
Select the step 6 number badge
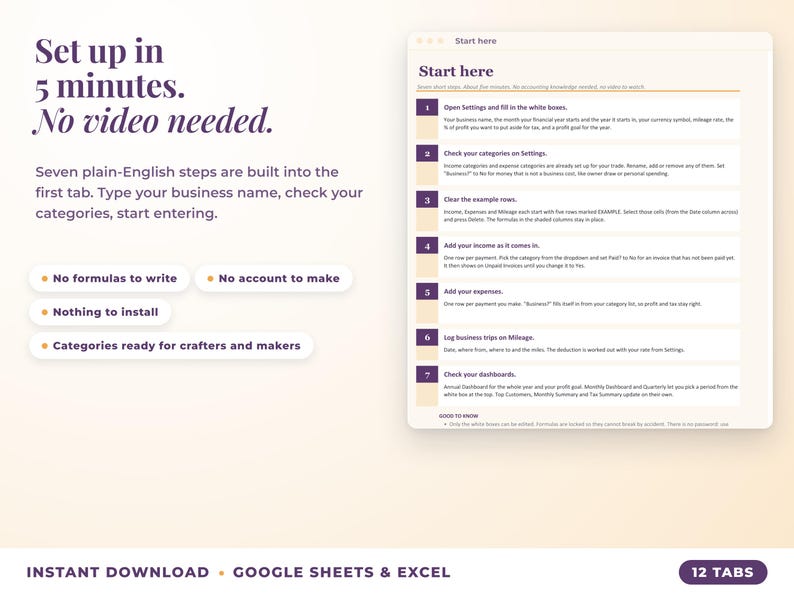click(427, 337)
